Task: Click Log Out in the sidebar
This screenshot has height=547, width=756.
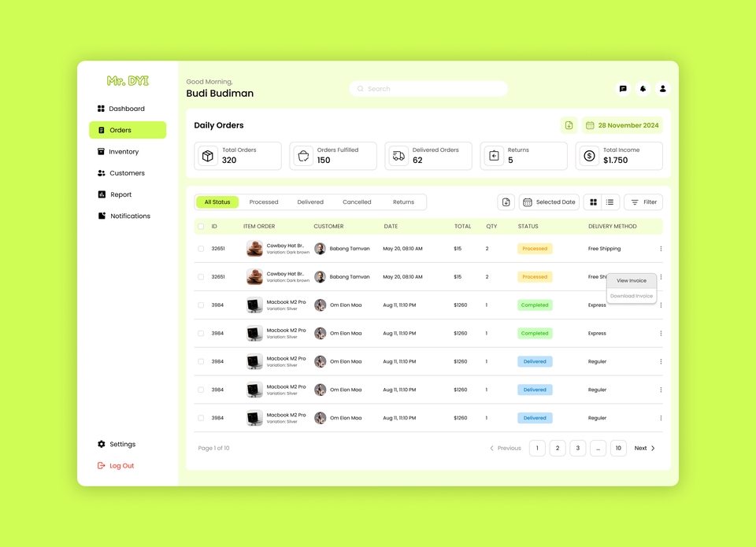Action: coord(120,465)
